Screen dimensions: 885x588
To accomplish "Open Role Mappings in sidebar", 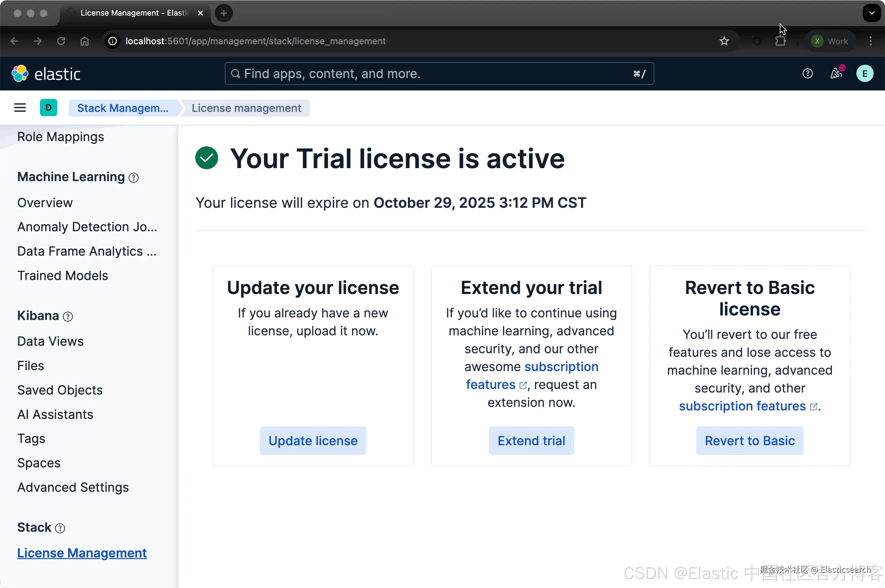I will pyautogui.click(x=61, y=137).
